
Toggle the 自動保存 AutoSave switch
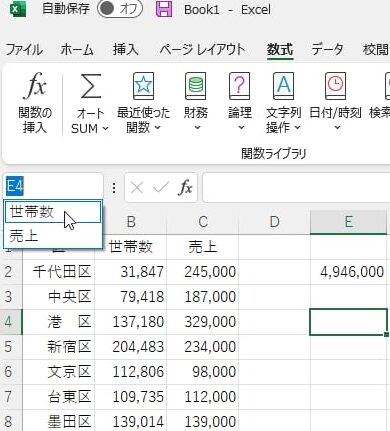pyautogui.click(x=120, y=9)
